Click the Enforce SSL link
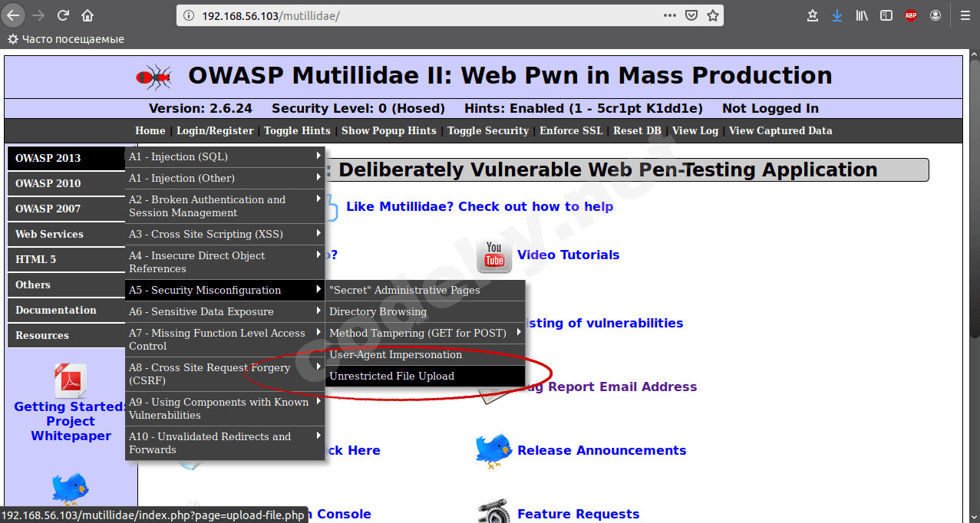The width and height of the screenshot is (980, 523). click(571, 130)
